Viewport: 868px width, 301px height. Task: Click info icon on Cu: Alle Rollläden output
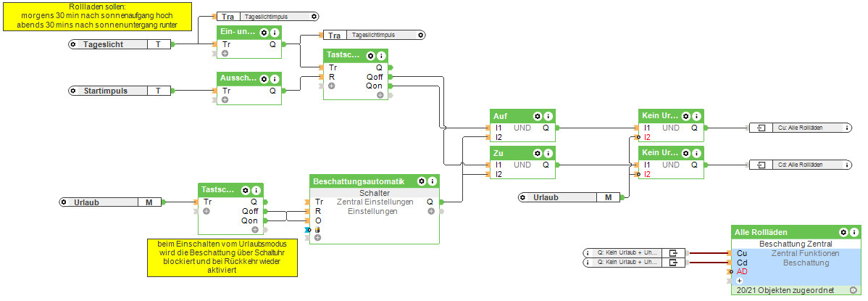pos(847,128)
